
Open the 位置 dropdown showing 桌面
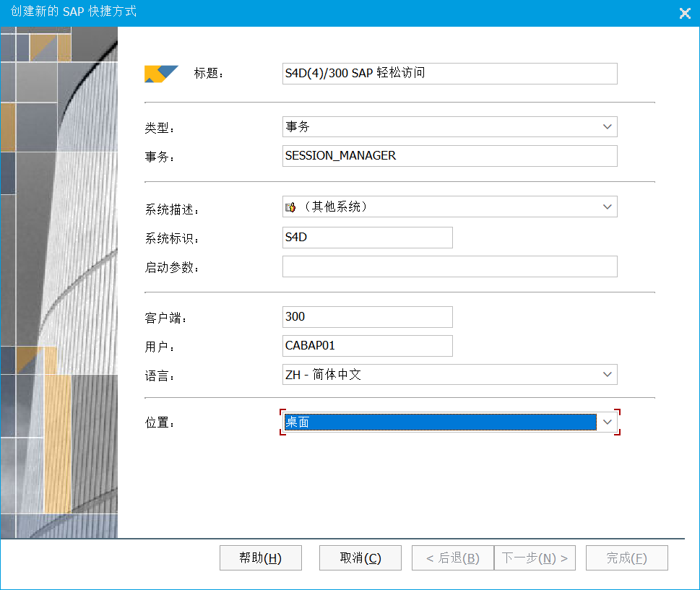point(449,422)
